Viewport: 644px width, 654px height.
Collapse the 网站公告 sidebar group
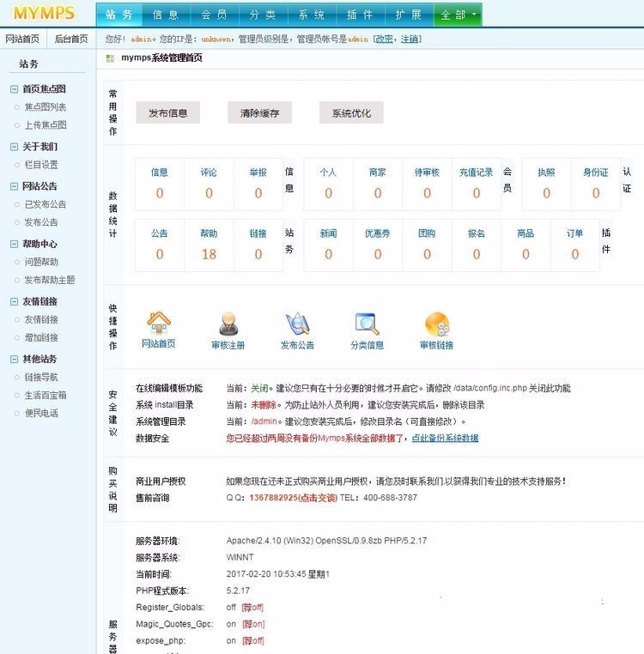tap(15, 186)
